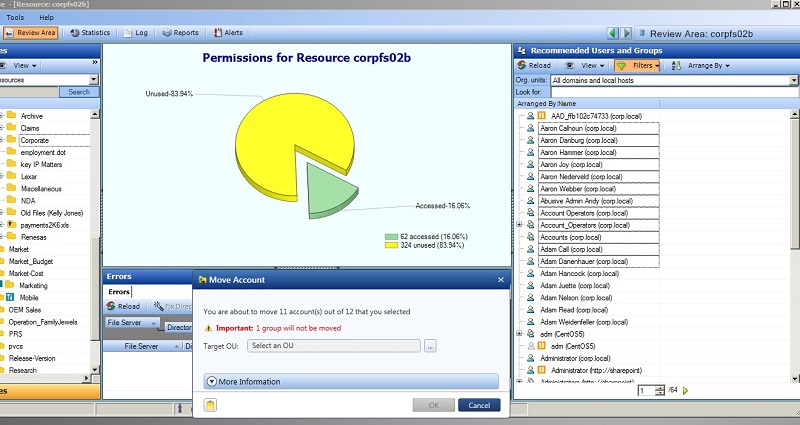Click the Search button in left panel
This screenshot has width=800, height=425.
click(x=79, y=92)
